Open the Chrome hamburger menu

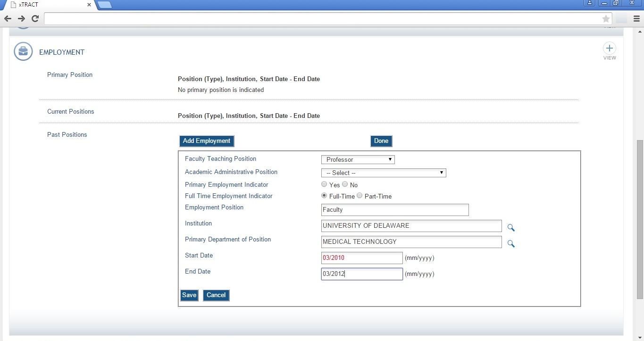pyautogui.click(x=636, y=19)
